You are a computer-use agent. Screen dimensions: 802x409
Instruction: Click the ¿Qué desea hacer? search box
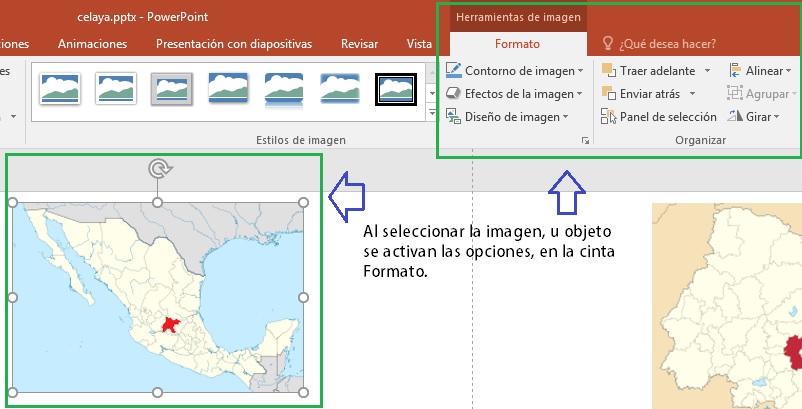(666, 44)
